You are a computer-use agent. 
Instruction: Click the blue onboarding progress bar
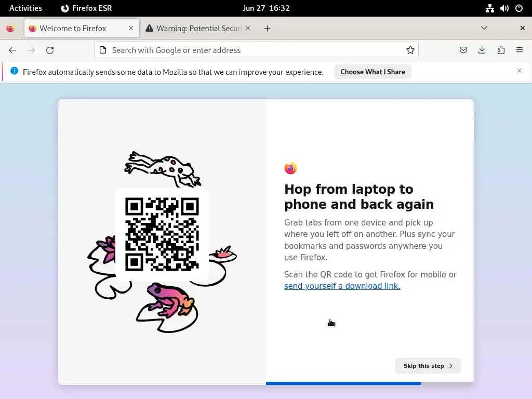coord(343,383)
